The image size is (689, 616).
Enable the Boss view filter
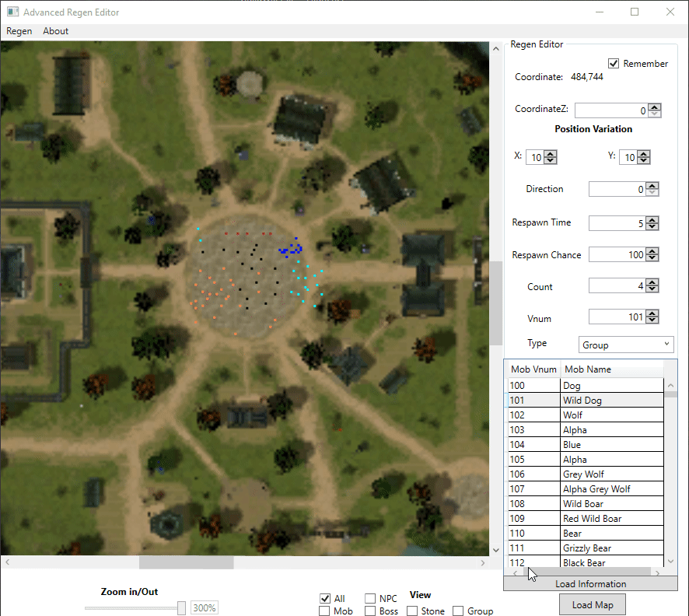point(369,611)
